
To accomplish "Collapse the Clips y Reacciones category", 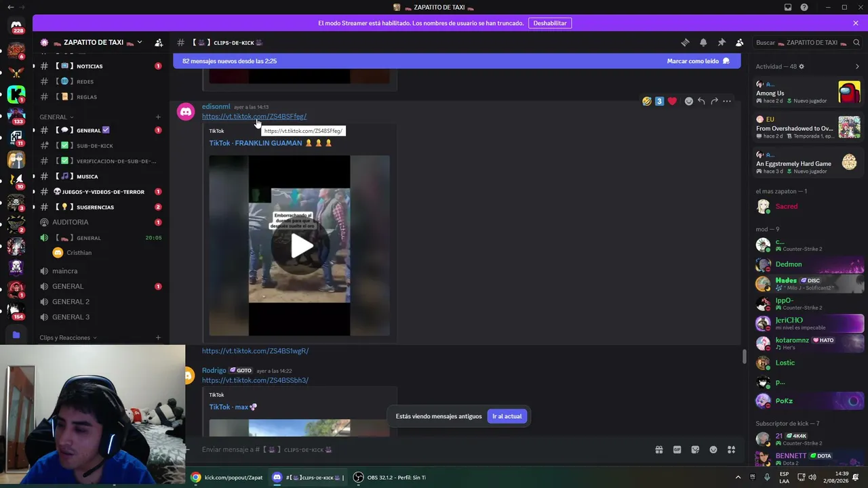I will pos(68,338).
